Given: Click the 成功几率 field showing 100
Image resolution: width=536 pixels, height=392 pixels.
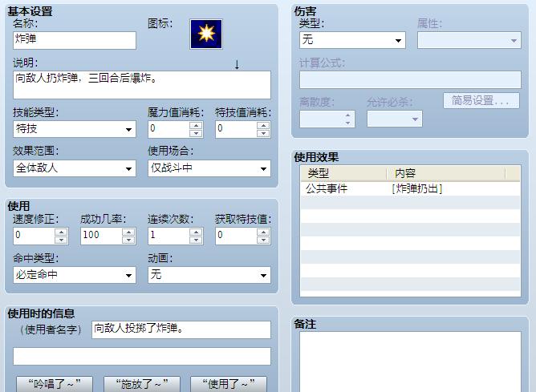Looking at the screenshot, I should click(102, 236).
